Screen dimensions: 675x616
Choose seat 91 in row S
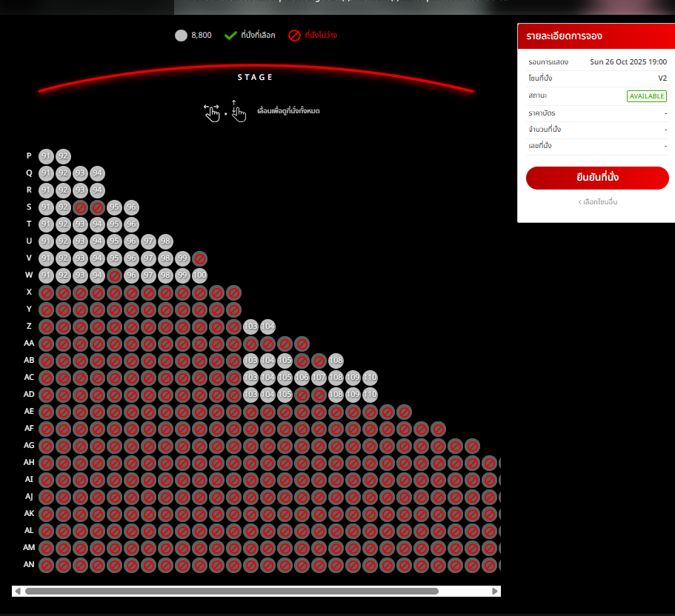[x=46, y=207]
